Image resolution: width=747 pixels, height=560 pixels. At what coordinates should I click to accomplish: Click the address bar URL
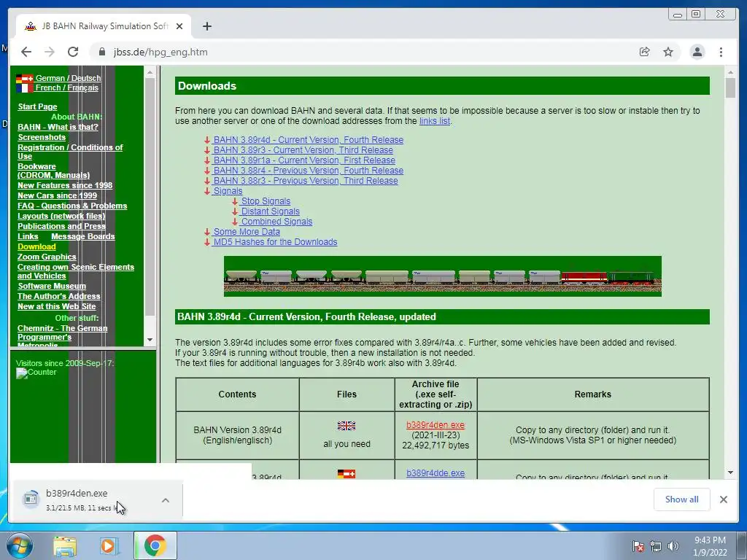[160, 52]
